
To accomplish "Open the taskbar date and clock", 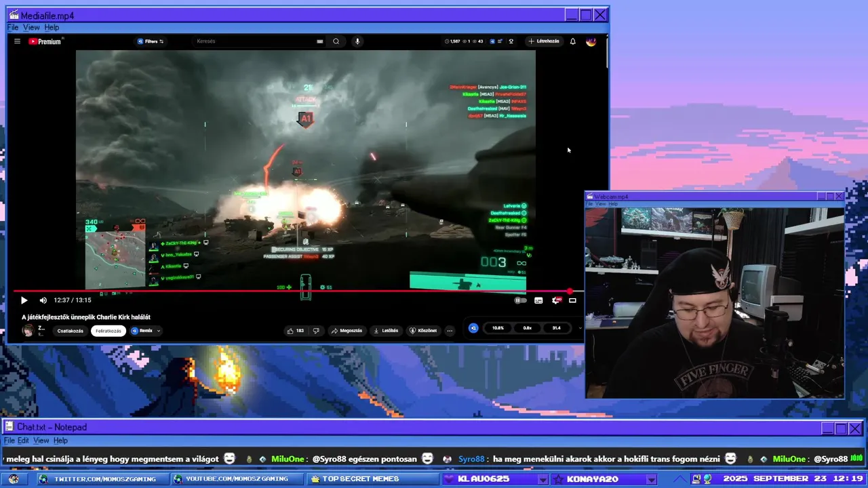I will (793, 479).
